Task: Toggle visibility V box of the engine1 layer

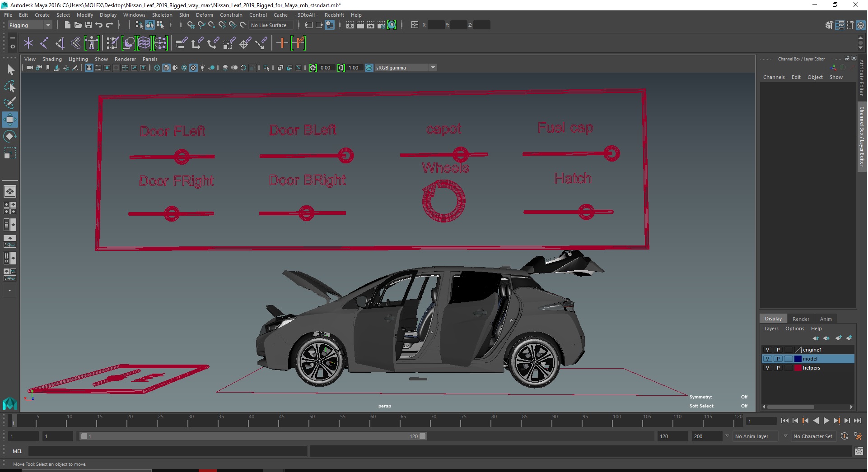Action: tap(767, 350)
